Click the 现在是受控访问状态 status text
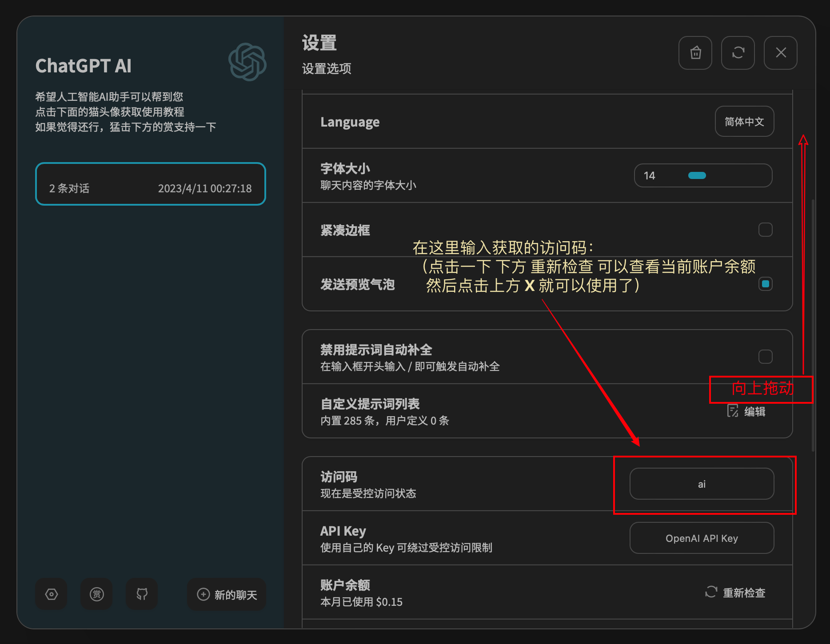 tap(368, 493)
